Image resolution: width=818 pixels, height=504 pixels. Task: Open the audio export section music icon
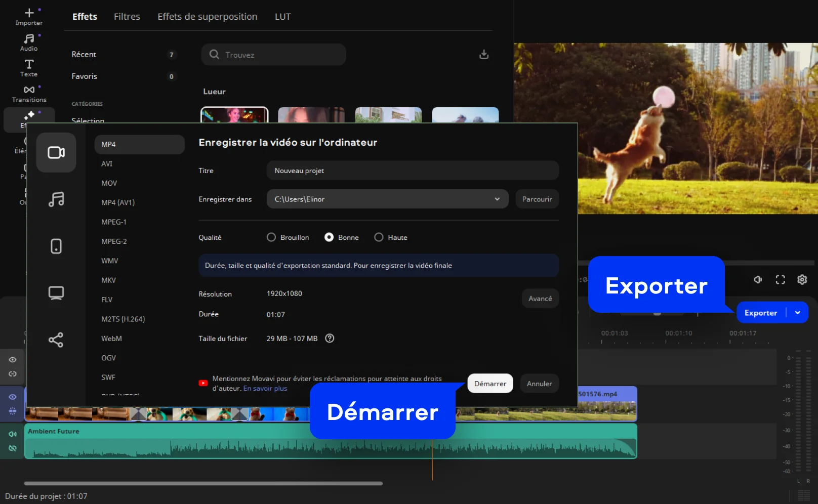[56, 199]
